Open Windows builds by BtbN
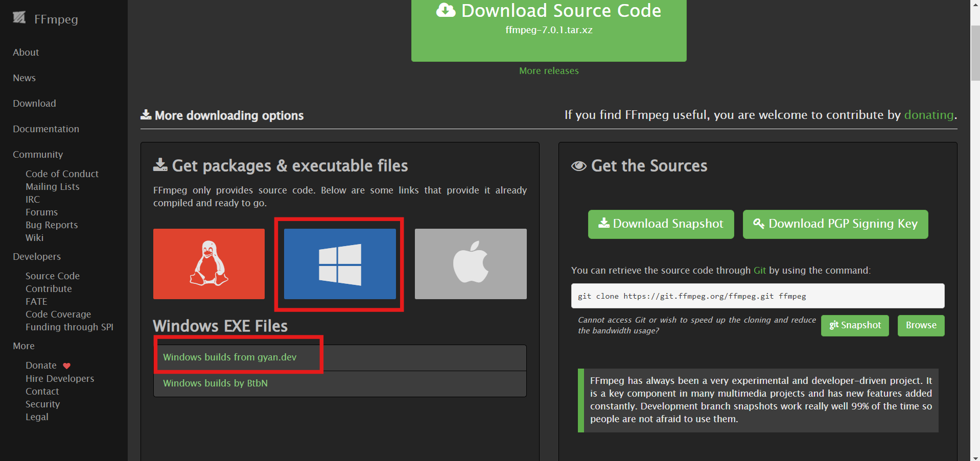Screen dimensions: 980x461 click(215, 383)
